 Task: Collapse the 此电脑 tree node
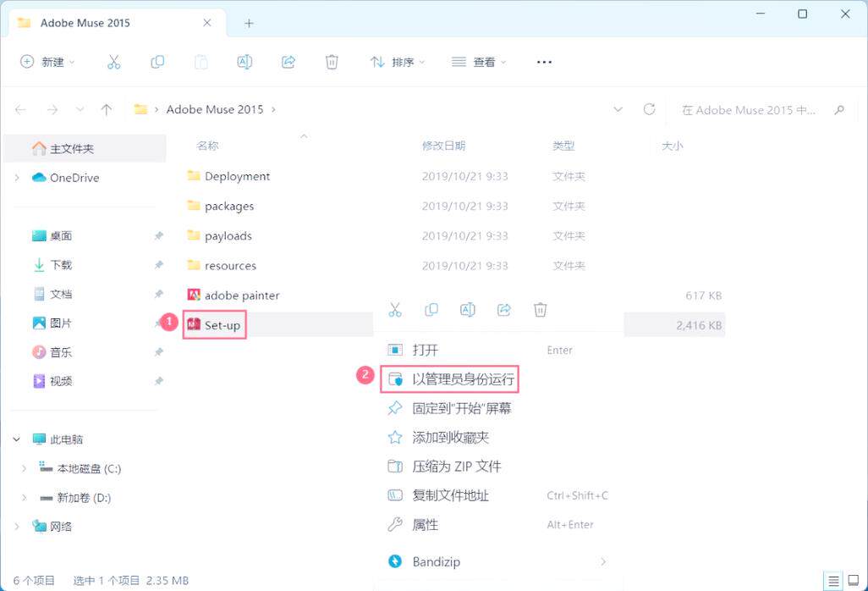17,439
